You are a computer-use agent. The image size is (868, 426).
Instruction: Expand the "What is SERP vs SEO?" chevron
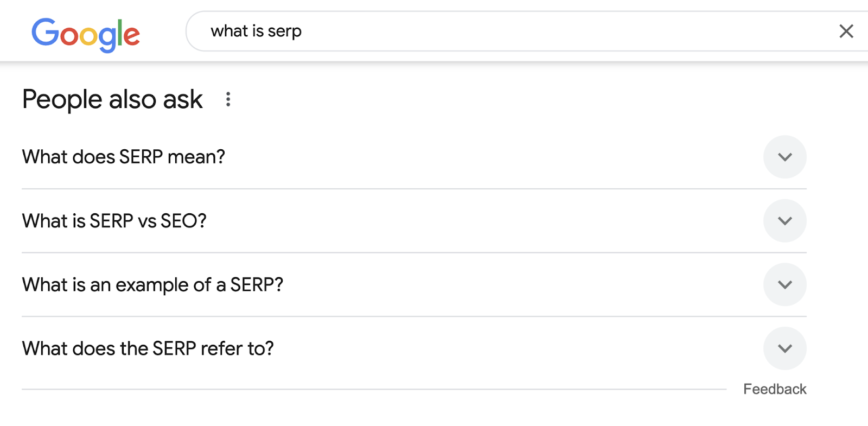[x=784, y=221]
